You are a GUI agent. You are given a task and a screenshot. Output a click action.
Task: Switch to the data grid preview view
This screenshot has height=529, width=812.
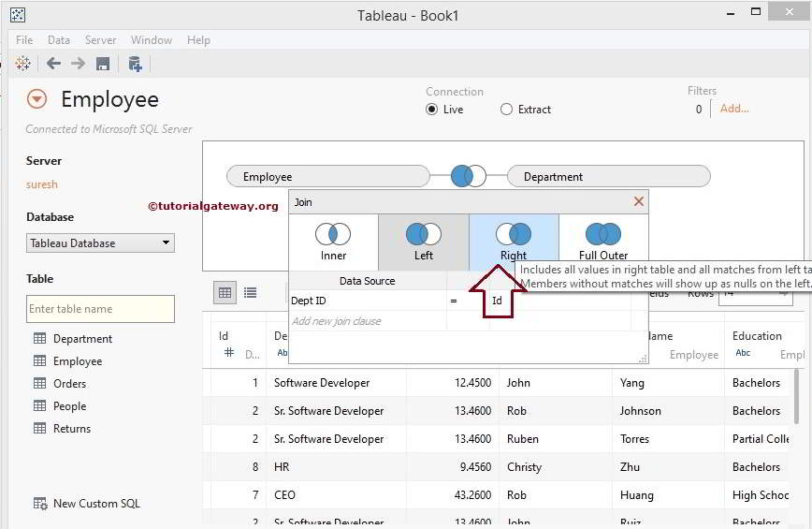(225, 293)
